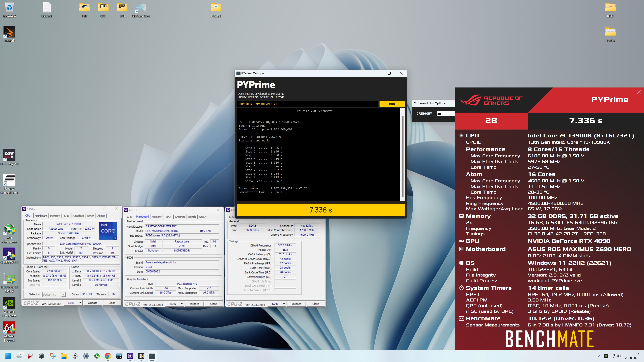The width and height of the screenshot is (644, 362).
Task: Switch to Mainboard tab in leftmost CPU-Z
Action: pos(41,216)
